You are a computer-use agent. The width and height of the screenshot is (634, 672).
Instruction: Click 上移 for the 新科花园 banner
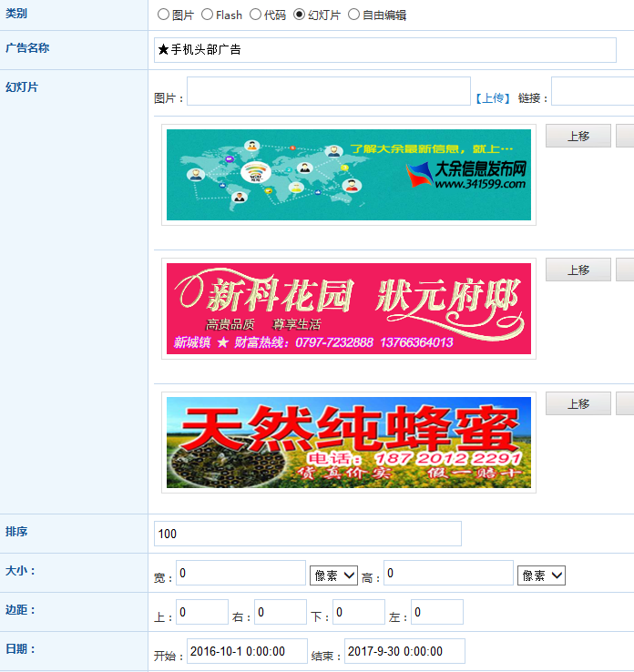pyautogui.click(x=578, y=270)
